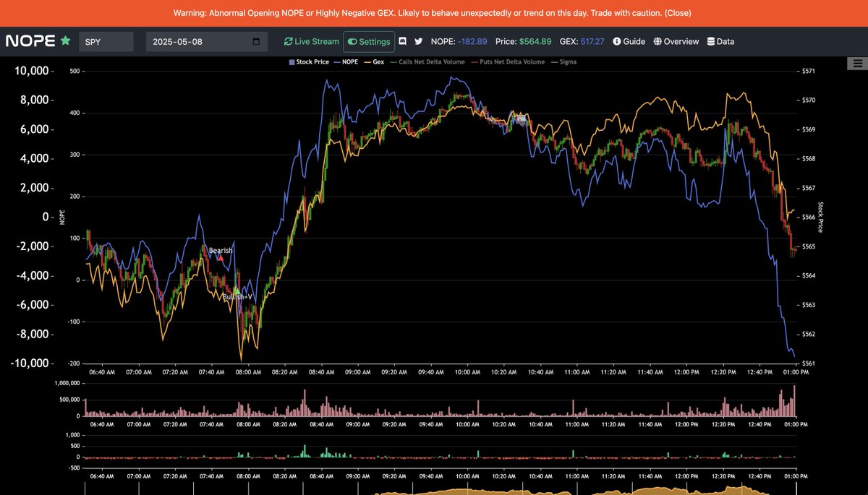Click the NOPE logo in the menu bar
This screenshot has height=495, width=868.
29,41
